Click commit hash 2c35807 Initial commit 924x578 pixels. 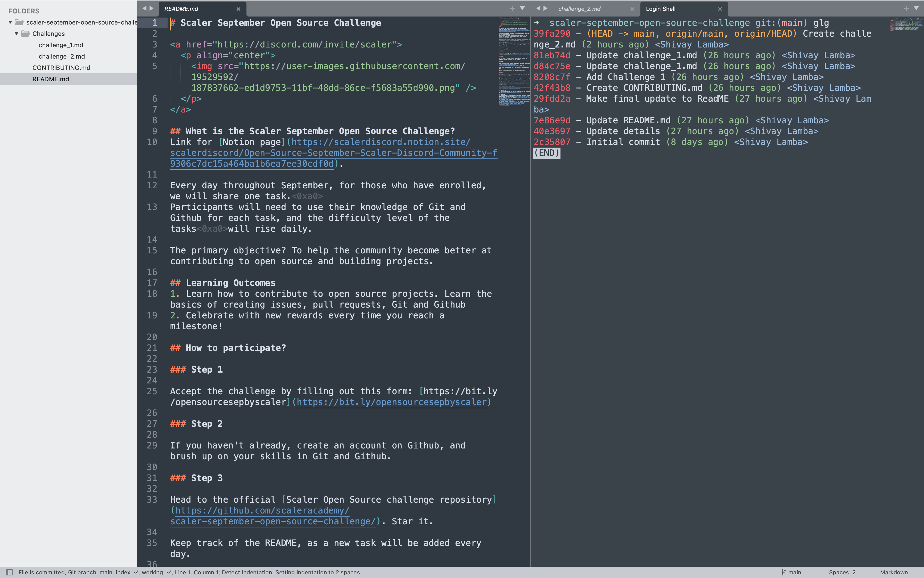(x=552, y=142)
